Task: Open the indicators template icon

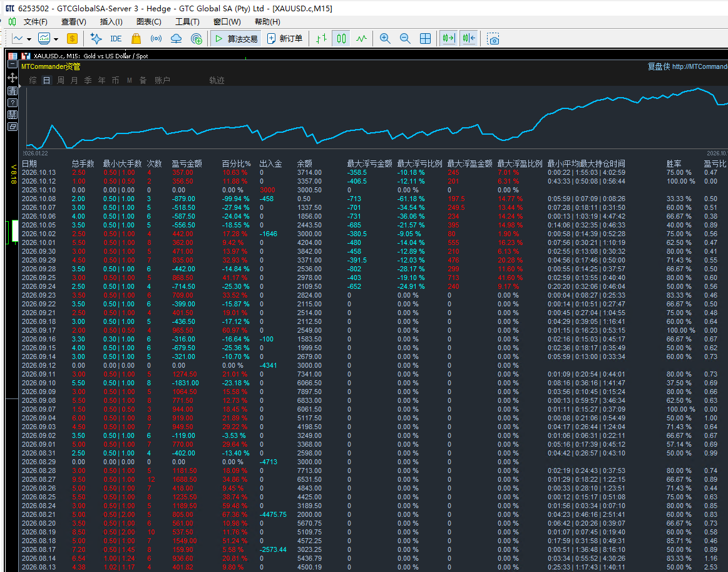Action: 44,39
